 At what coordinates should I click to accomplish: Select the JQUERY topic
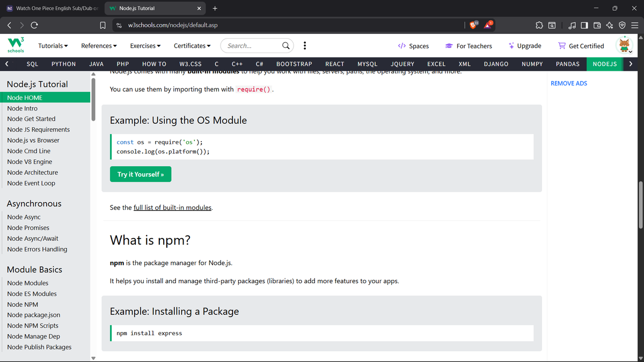tap(402, 64)
